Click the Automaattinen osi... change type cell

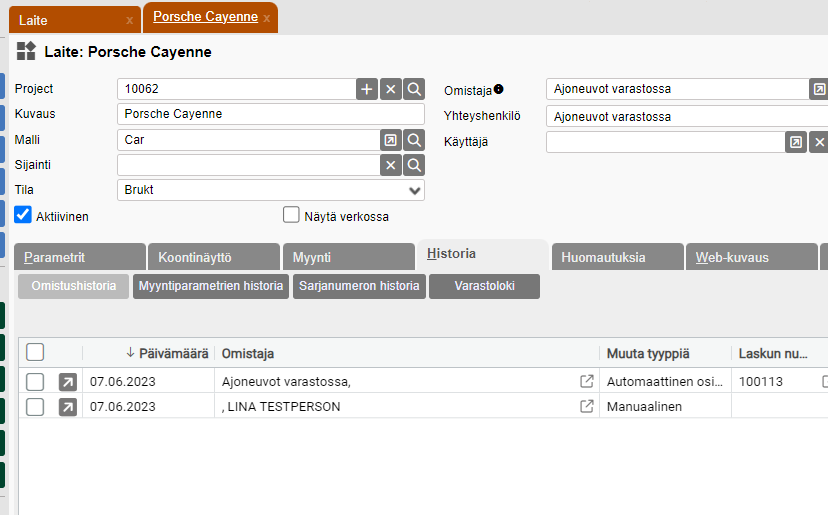pyautogui.click(x=664, y=381)
